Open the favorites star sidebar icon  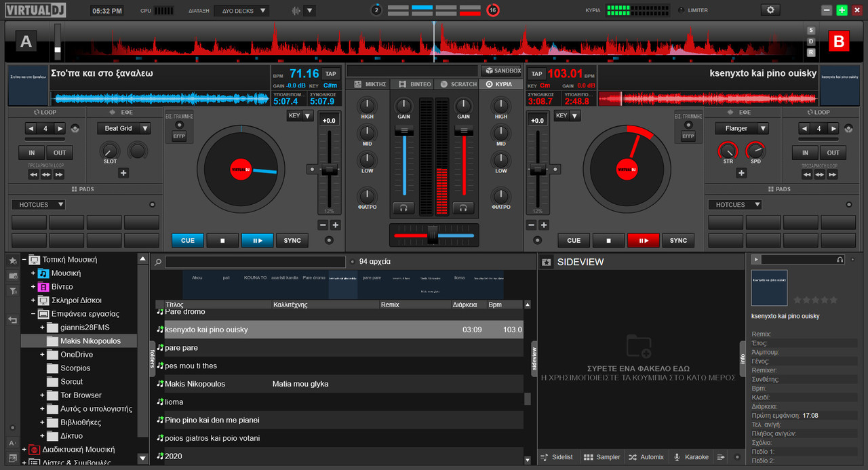tap(12, 260)
